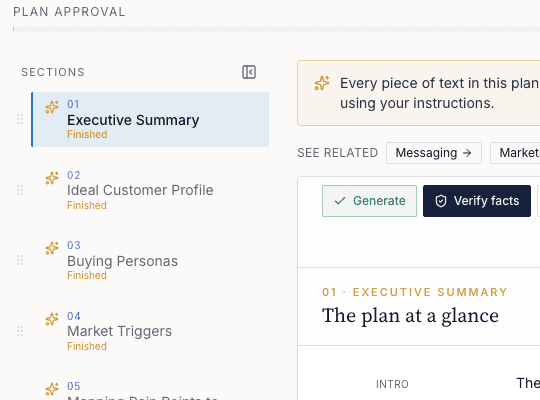Grab drag handle for Buying Personas

[20, 260]
